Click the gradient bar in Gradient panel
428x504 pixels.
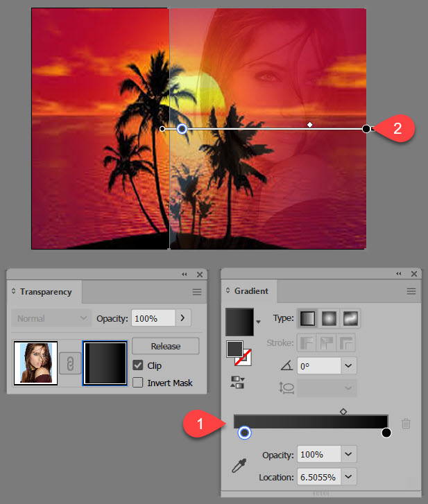[311, 422]
